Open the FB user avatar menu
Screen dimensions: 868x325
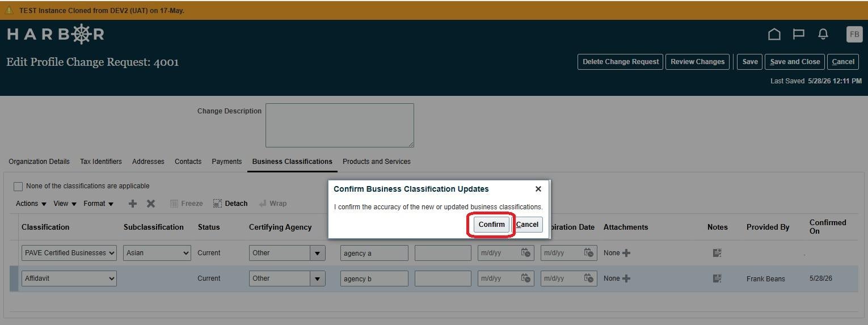pyautogui.click(x=854, y=34)
